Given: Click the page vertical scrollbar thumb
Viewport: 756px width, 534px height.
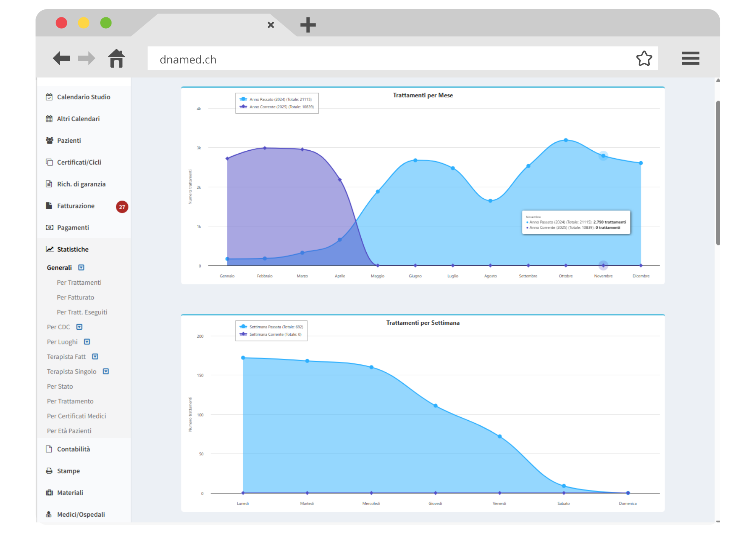Looking at the screenshot, I should (717, 173).
